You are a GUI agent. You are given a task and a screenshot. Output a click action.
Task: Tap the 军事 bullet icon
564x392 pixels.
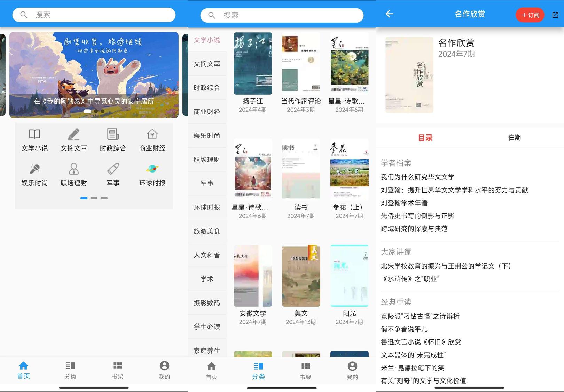click(x=113, y=169)
